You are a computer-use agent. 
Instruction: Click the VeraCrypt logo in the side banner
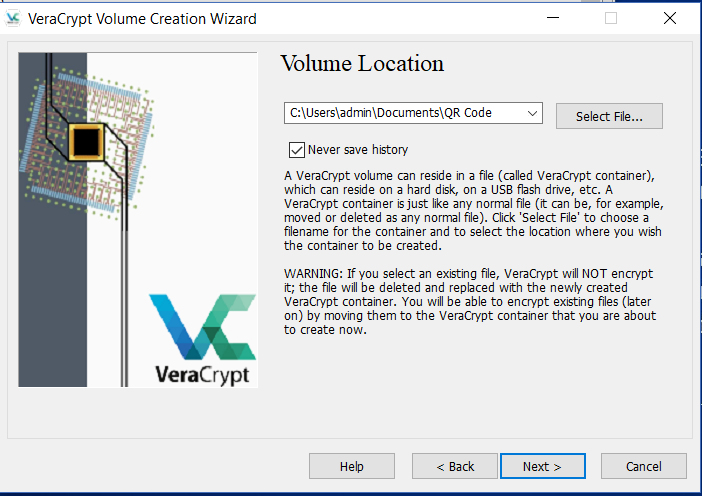[203, 326]
